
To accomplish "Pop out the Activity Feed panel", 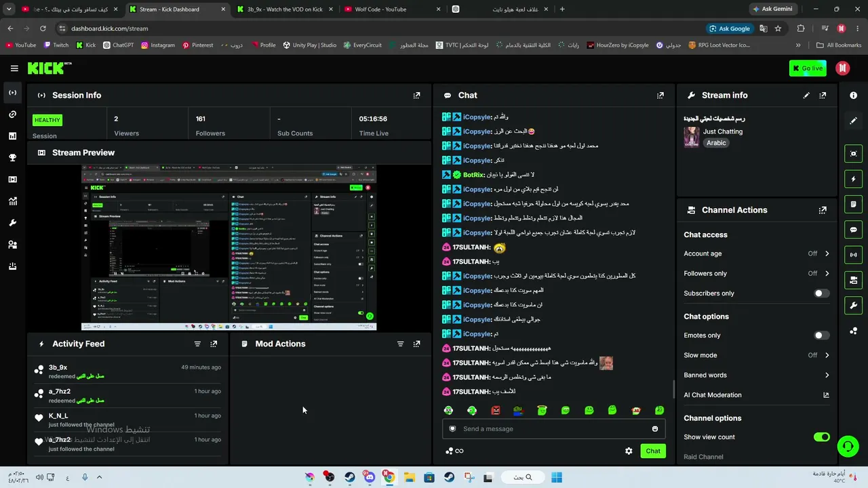I will pyautogui.click(x=214, y=344).
